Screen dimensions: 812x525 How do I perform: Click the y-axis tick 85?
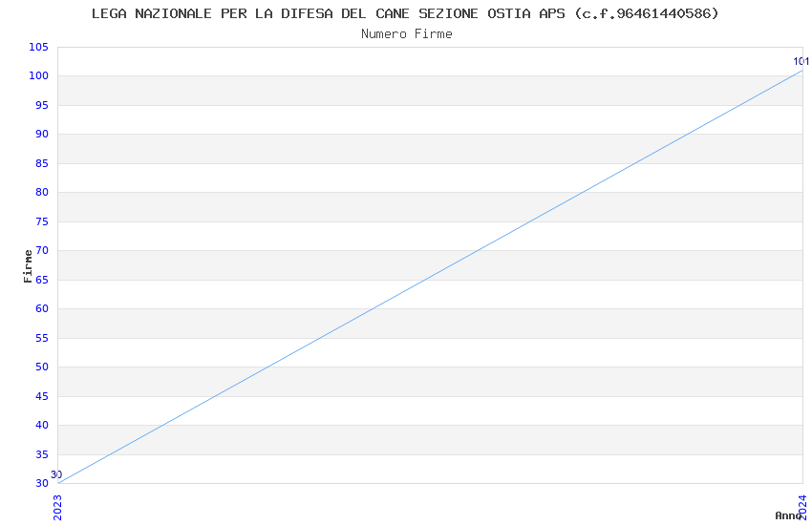click(x=41, y=163)
